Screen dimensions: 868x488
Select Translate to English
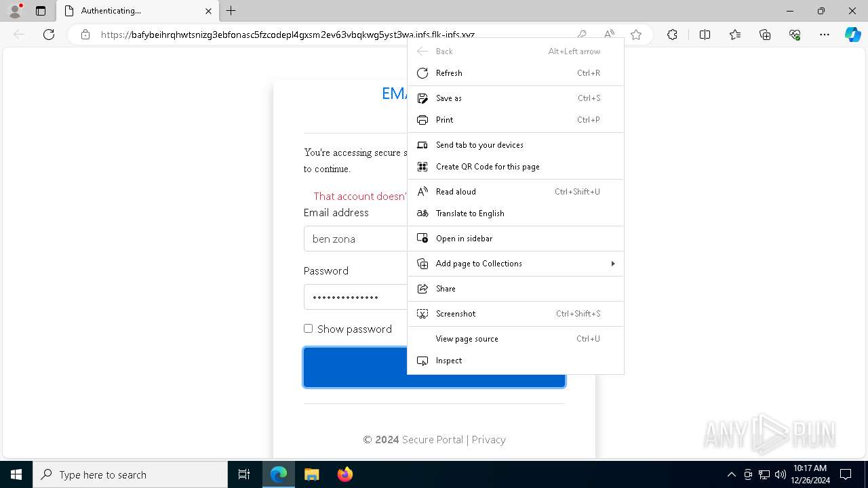pyautogui.click(x=515, y=213)
